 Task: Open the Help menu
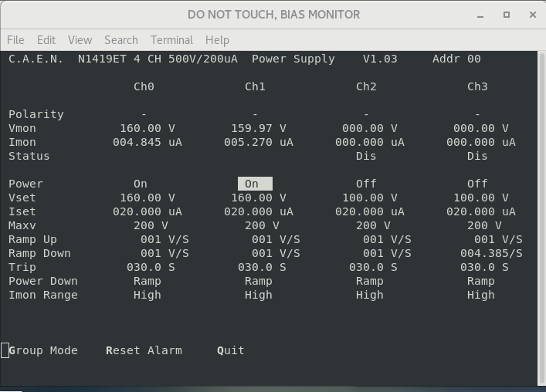click(x=217, y=40)
